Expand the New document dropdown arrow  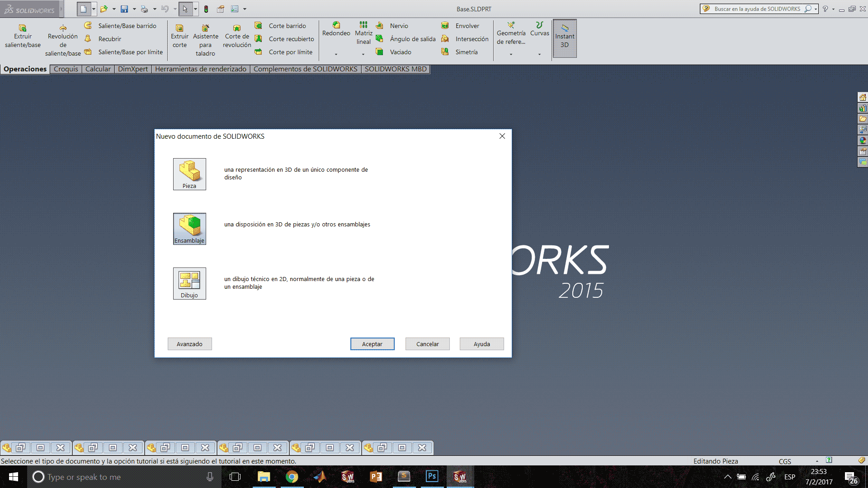click(94, 9)
